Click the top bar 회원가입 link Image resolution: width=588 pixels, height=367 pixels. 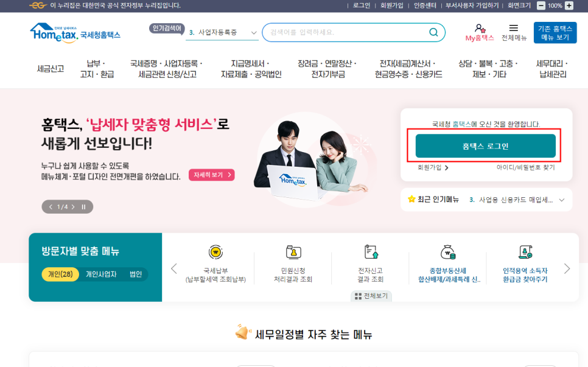click(391, 5)
